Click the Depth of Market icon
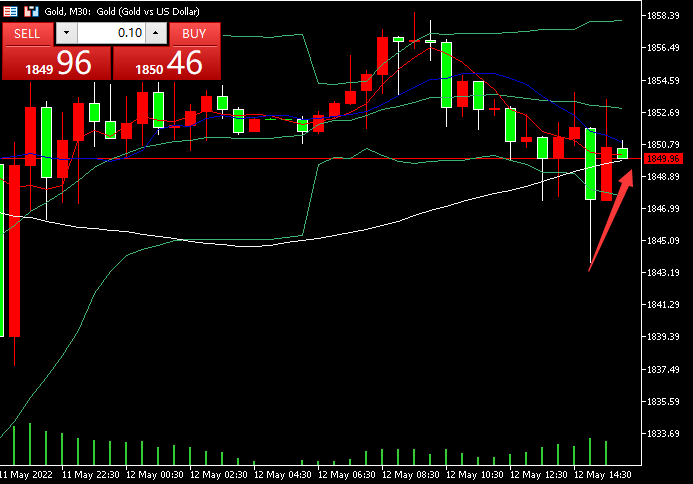Screen dimensions: 693x484 tap(10, 11)
